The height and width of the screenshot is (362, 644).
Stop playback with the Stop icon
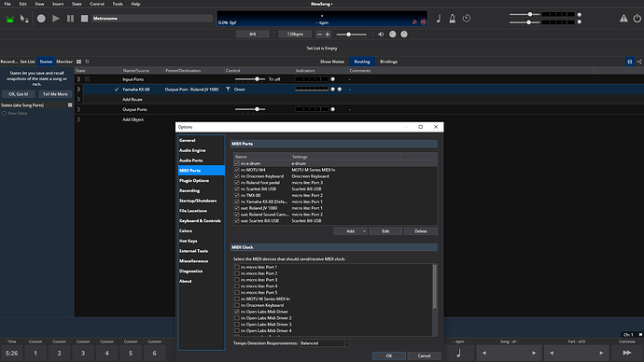tap(84, 19)
